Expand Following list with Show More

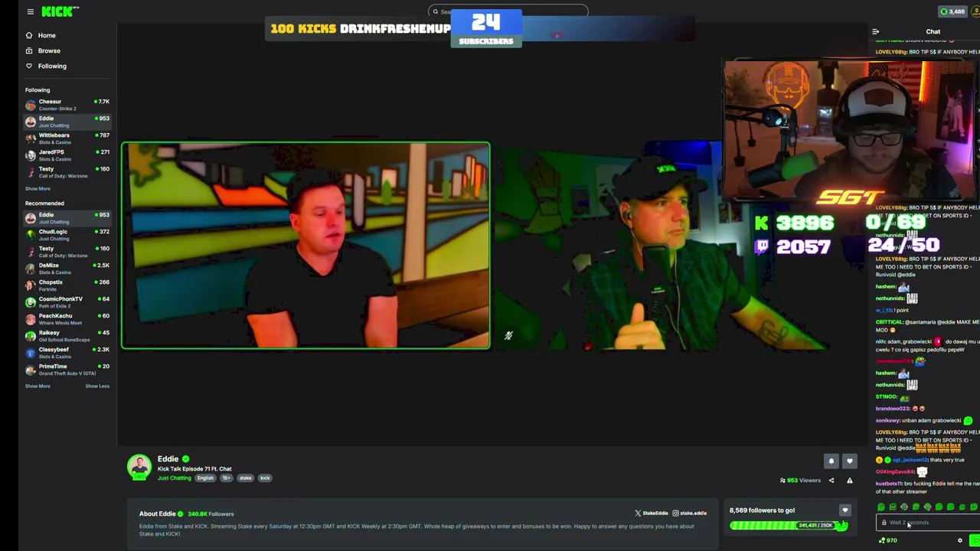[38, 188]
